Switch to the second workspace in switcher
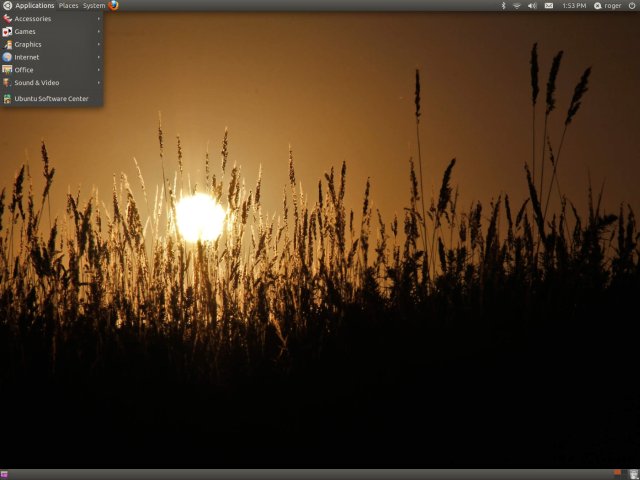 point(624,472)
